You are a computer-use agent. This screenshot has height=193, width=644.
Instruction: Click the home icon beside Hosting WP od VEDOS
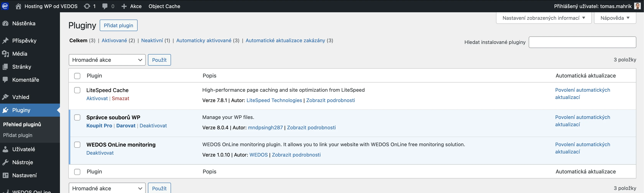tap(18, 6)
